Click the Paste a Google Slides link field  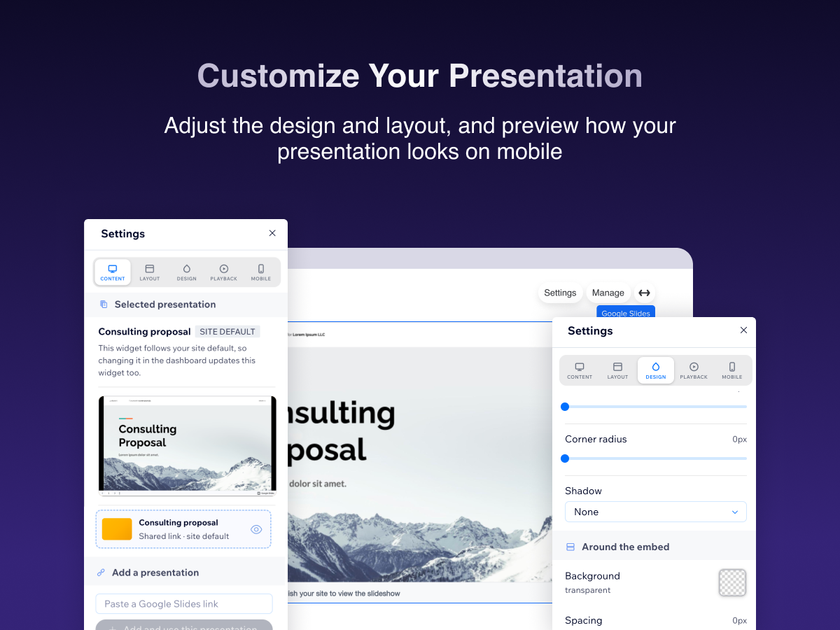(x=184, y=603)
